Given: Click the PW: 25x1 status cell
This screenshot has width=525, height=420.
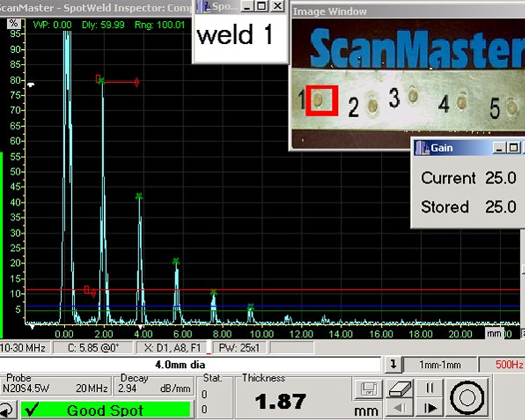Looking at the screenshot, I should pyautogui.click(x=239, y=348).
